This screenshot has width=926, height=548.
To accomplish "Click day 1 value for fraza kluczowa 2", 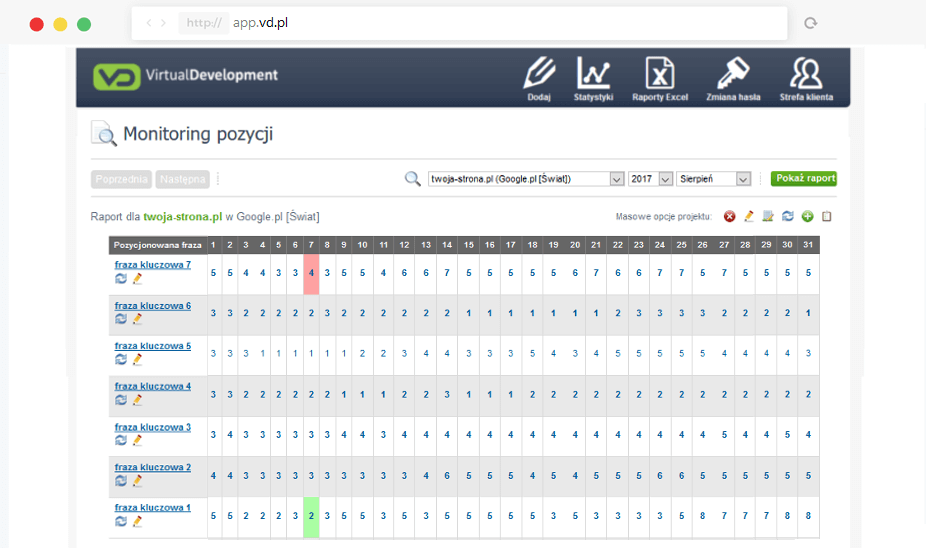I will pos(213,475).
